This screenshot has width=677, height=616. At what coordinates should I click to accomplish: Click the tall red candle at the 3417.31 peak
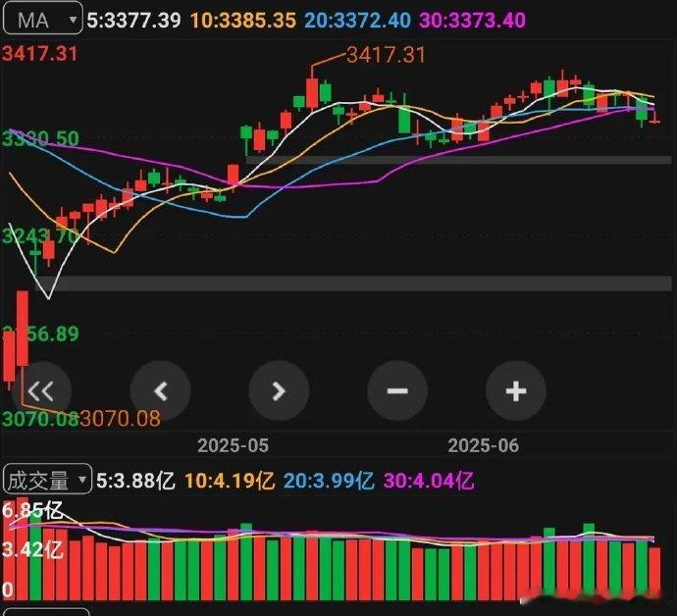point(312,93)
